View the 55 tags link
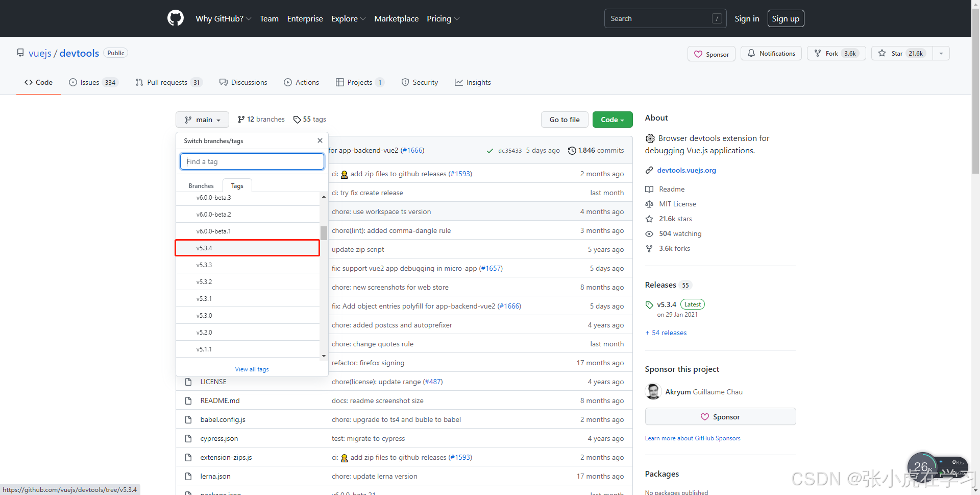The height and width of the screenshot is (495, 980). pyautogui.click(x=310, y=119)
